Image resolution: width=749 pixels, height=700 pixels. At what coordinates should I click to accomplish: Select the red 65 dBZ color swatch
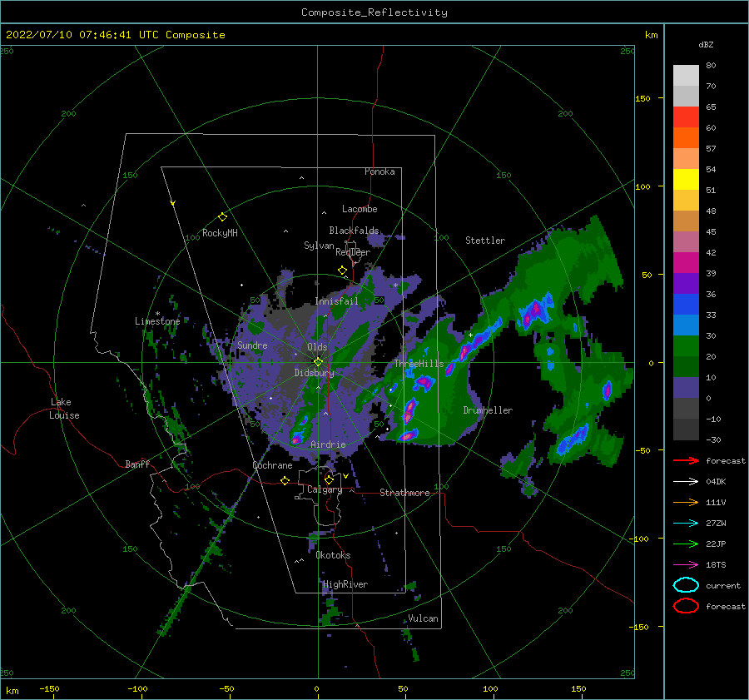686,117
